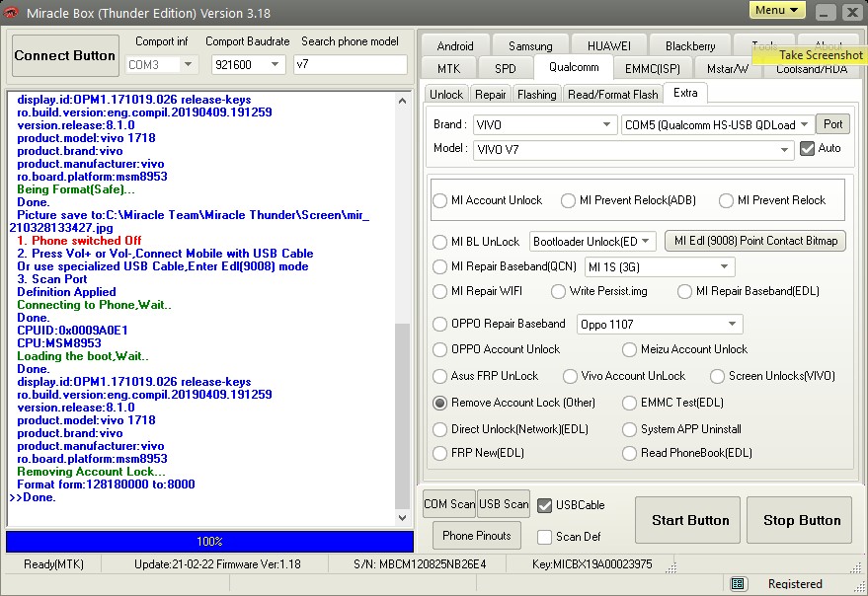
Task: Switch to the Android tab
Action: (455, 46)
